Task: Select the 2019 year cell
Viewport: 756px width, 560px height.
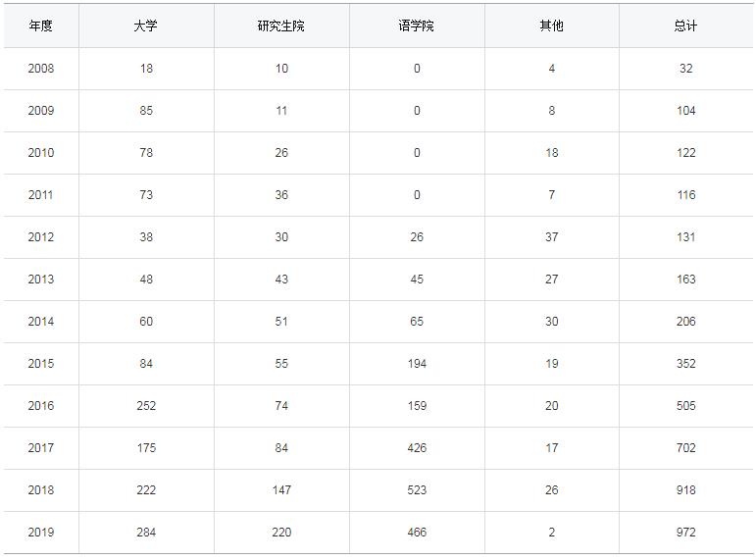Action: click(x=41, y=533)
